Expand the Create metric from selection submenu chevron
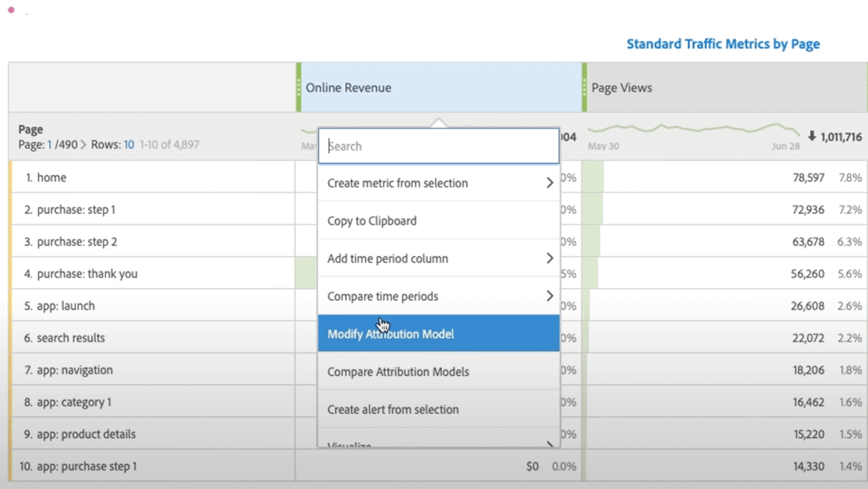Image resolution: width=868 pixels, height=489 pixels. [550, 183]
